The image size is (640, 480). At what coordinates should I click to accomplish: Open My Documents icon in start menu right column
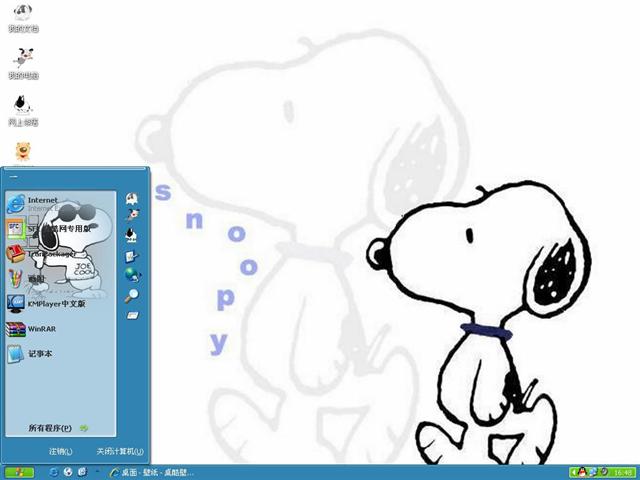(x=131, y=199)
